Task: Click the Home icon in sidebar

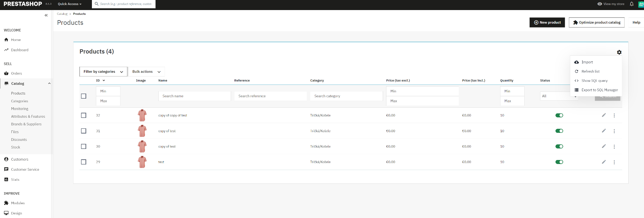Action: [6, 40]
